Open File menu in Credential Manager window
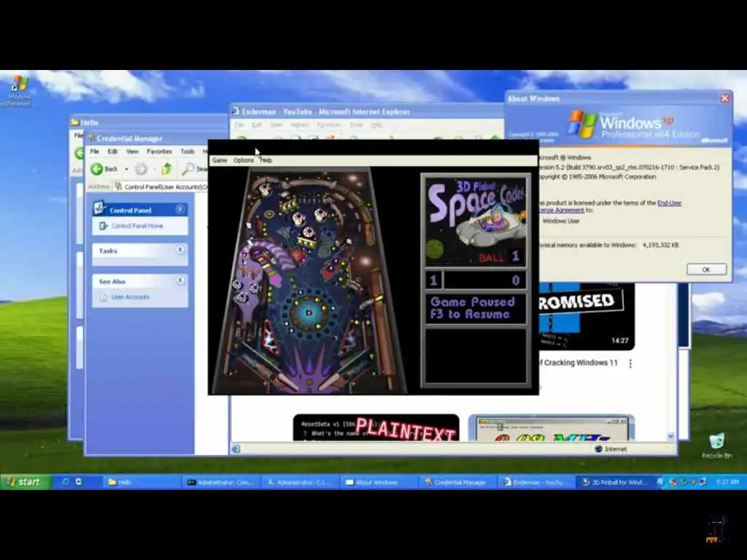The width and height of the screenshot is (747, 560). pos(95,152)
